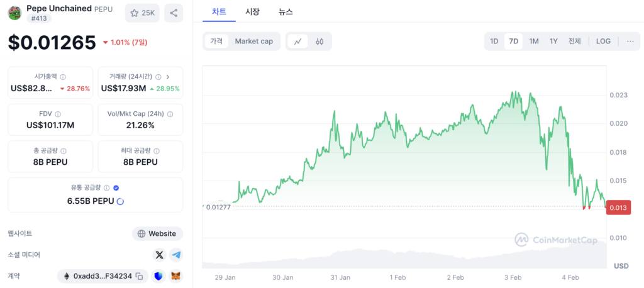Show info for 시가총액 market cap

click(63, 77)
